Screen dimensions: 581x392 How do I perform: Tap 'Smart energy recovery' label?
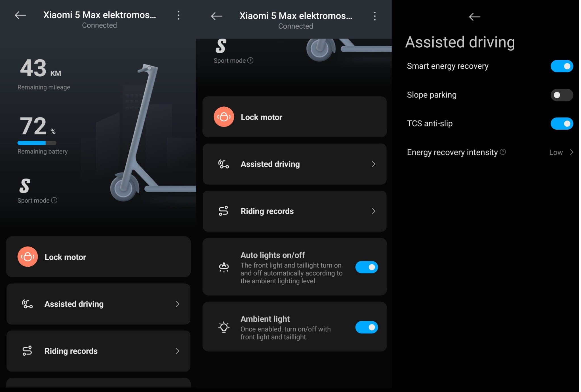point(448,66)
